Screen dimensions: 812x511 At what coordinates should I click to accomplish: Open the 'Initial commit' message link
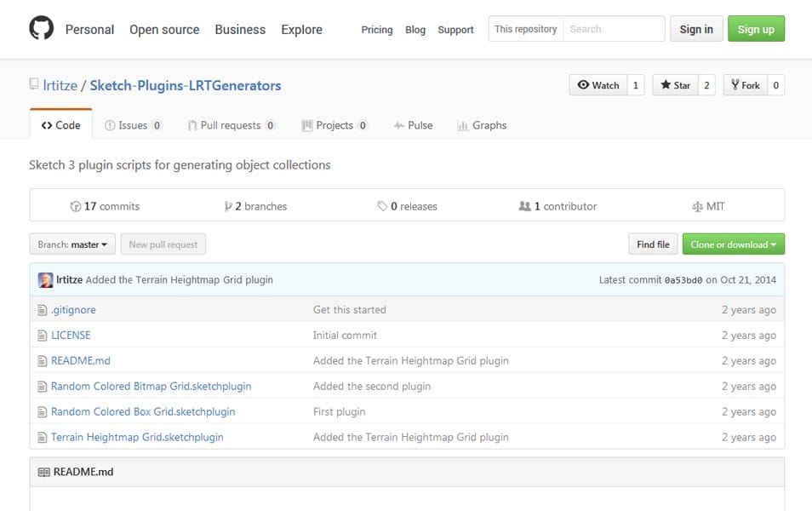click(x=345, y=336)
